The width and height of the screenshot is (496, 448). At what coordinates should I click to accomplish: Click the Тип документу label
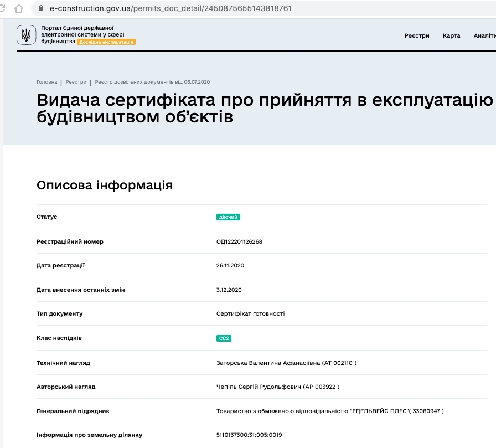pos(59,314)
